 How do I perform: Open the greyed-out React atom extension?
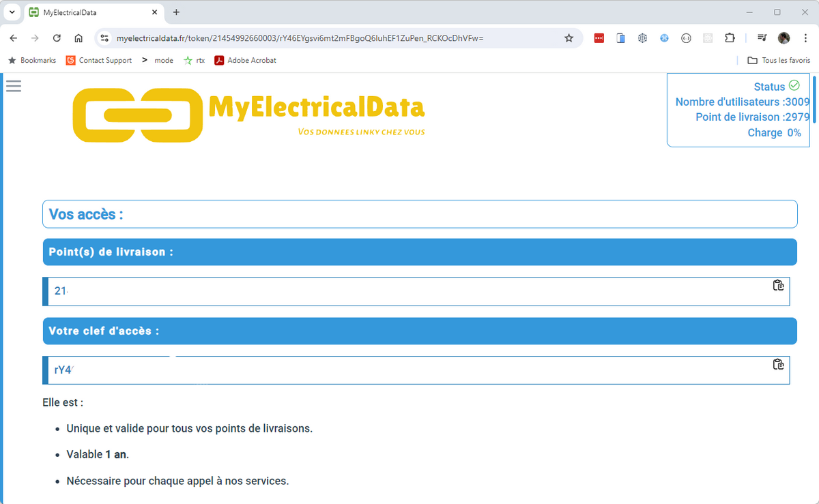[708, 38]
